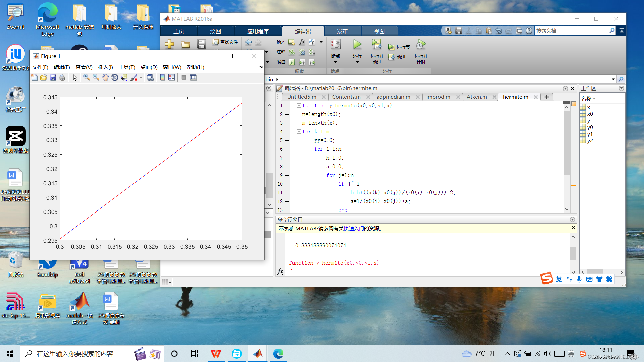Click Insert Colorbar icon in Figure toolbar
The image size is (644, 362).
(162, 78)
